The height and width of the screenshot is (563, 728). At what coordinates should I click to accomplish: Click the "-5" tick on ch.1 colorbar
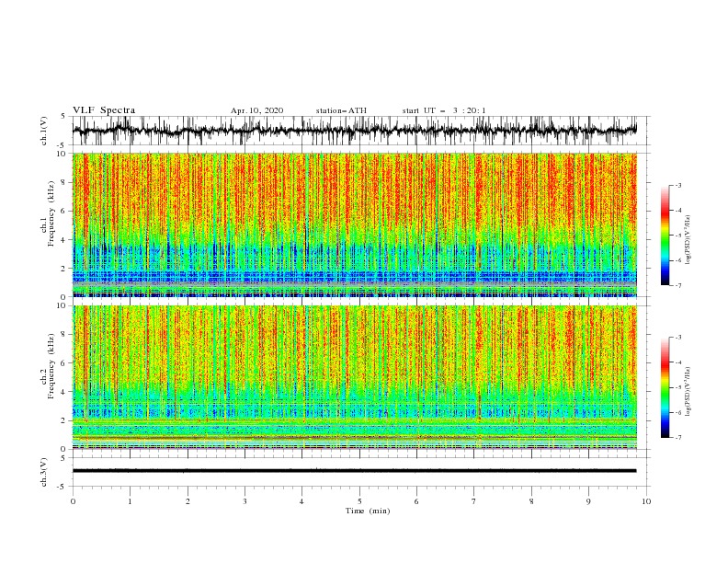(x=678, y=236)
